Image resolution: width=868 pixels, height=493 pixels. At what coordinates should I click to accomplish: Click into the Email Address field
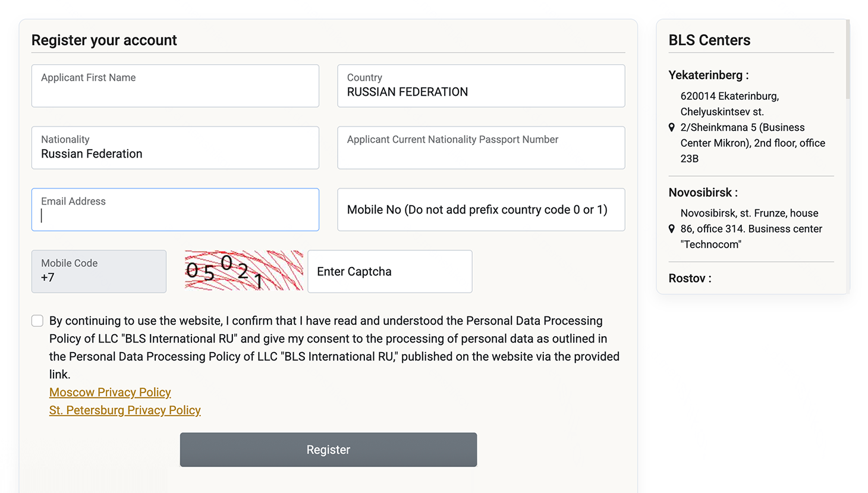(175, 210)
